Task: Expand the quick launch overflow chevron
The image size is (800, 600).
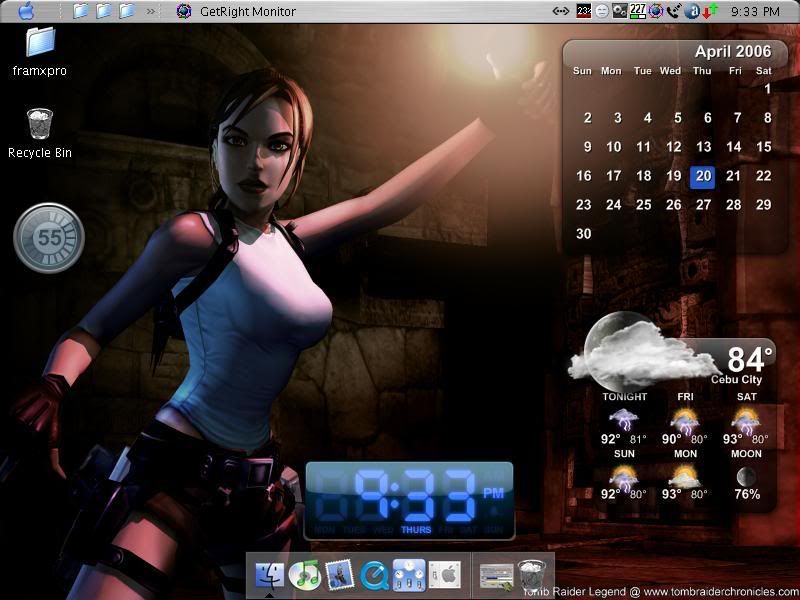Action: click(150, 12)
